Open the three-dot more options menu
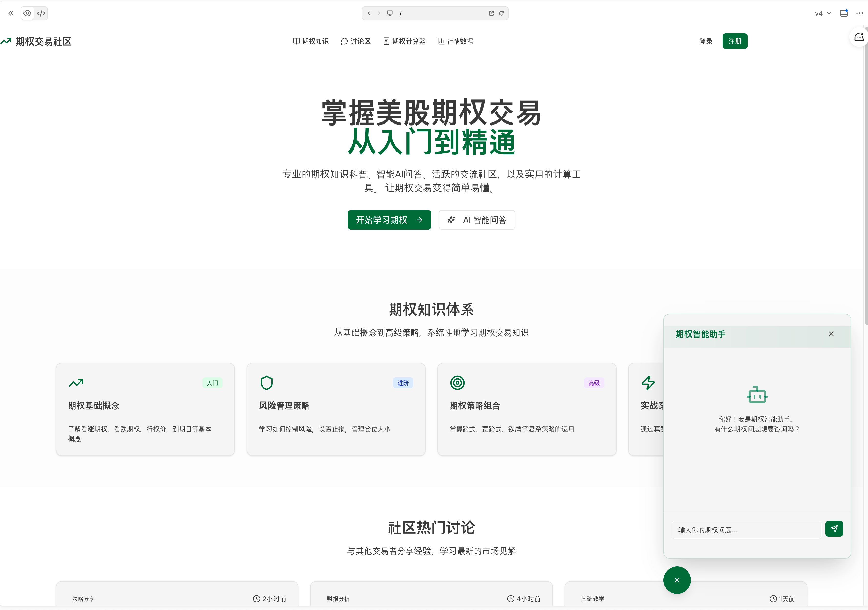Image resolution: width=868 pixels, height=610 pixels. pyautogui.click(x=859, y=13)
